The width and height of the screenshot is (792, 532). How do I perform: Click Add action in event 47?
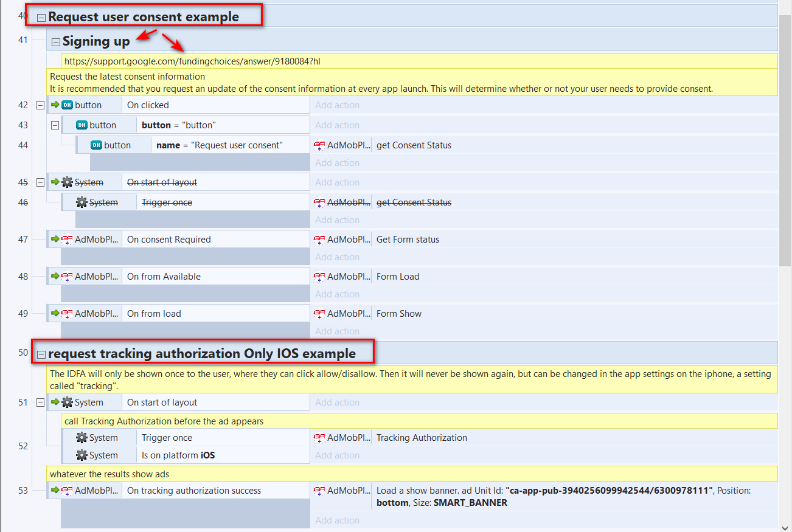pos(337,257)
